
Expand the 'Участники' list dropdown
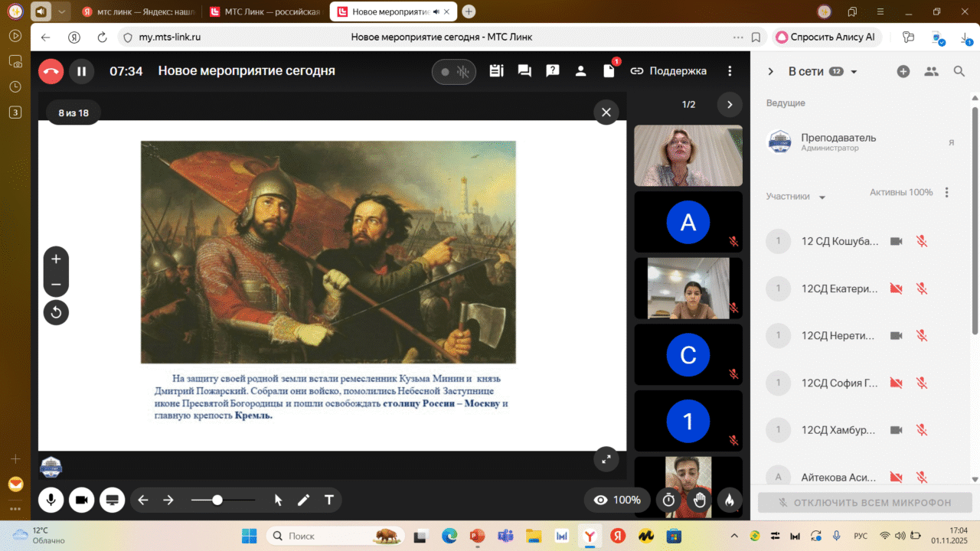click(822, 197)
